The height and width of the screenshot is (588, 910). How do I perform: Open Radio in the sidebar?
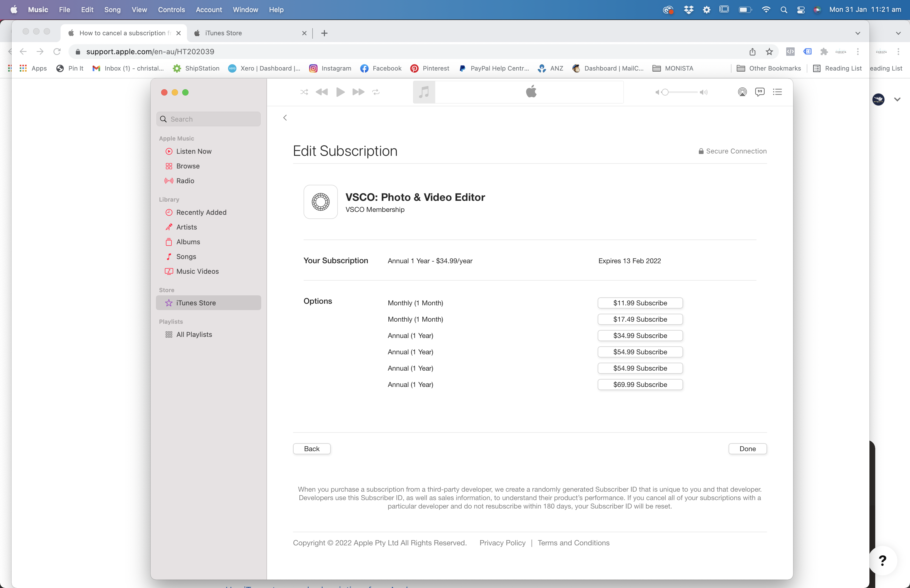coord(185,181)
